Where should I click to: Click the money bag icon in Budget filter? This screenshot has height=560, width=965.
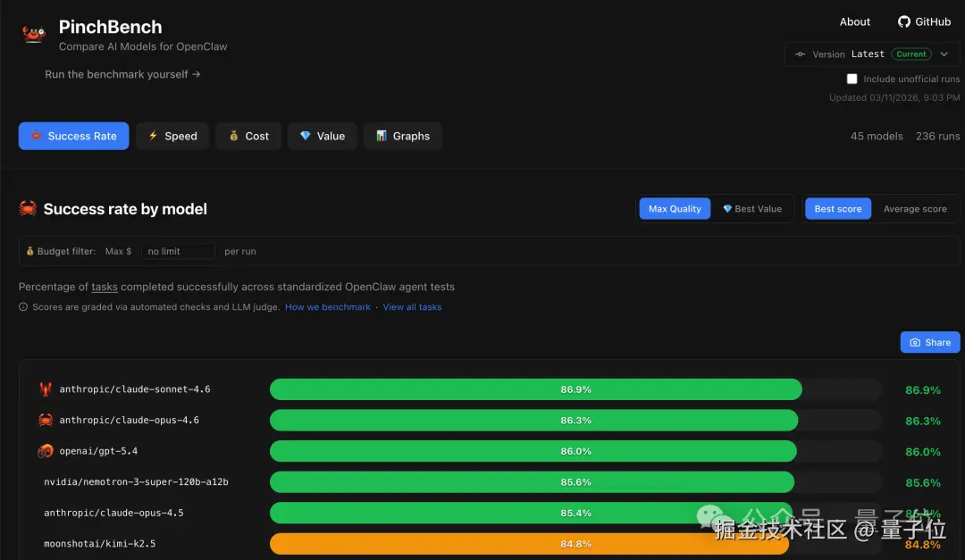click(x=29, y=251)
